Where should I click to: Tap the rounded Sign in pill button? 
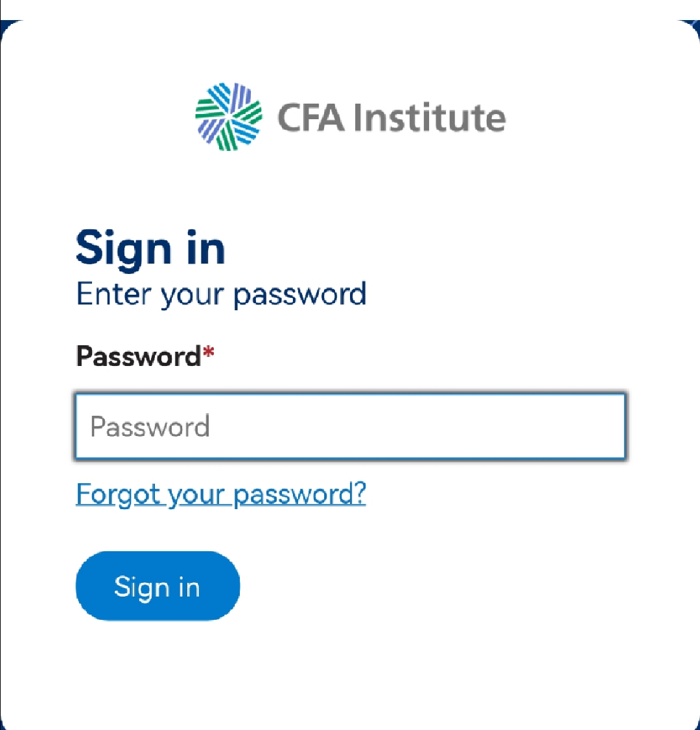[x=157, y=586]
